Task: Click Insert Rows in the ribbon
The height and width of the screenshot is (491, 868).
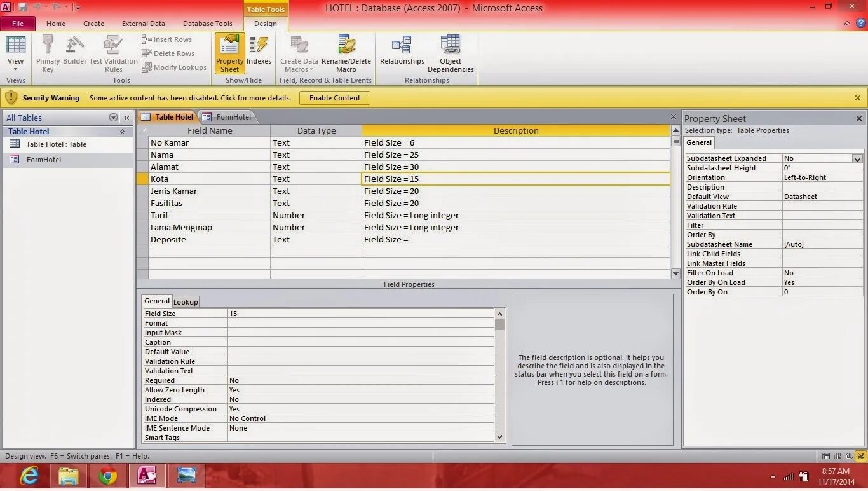Action: pos(167,39)
